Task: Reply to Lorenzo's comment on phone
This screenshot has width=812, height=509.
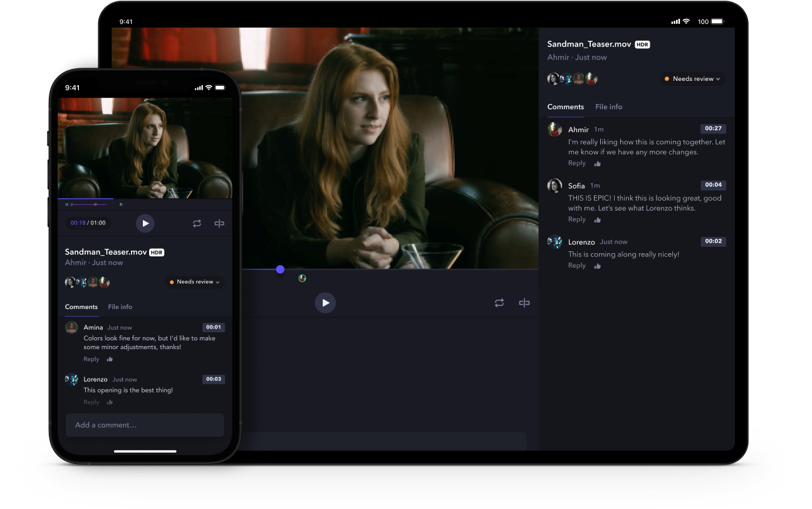Action: coord(91,402)
